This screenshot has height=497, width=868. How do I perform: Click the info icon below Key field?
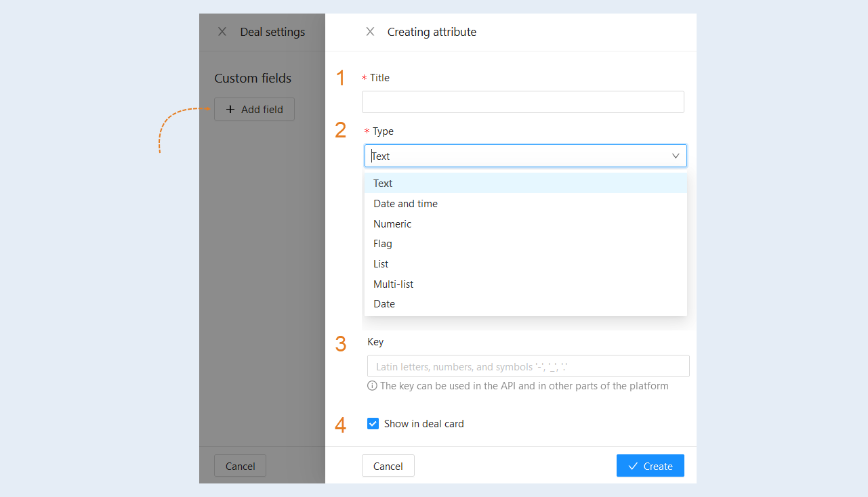click(x=372, y=386)
